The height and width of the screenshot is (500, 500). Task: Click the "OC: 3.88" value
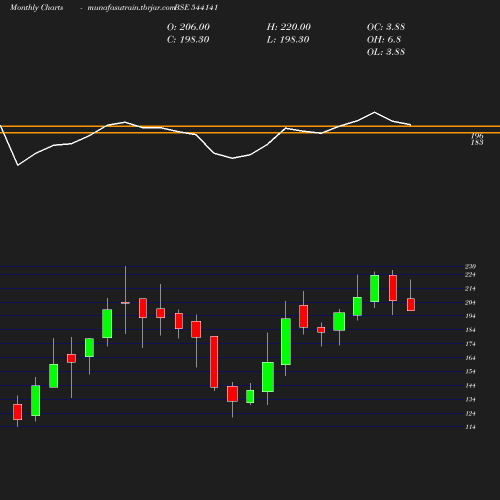[x=386, y=27]
